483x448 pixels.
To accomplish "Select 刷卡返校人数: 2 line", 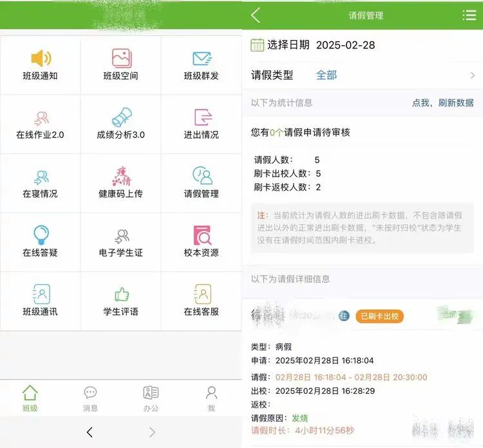I will click(x=287, y=187).
